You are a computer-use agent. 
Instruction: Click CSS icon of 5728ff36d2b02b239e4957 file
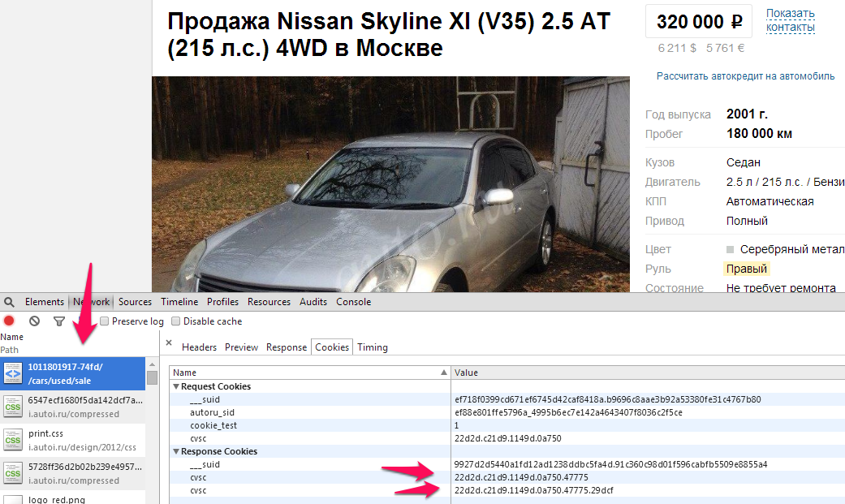click(13, 473)
